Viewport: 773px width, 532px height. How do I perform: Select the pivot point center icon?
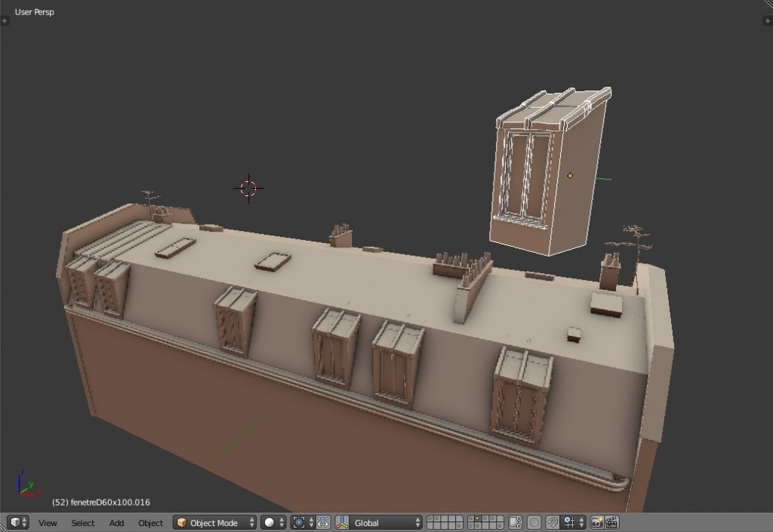(298, 522)
